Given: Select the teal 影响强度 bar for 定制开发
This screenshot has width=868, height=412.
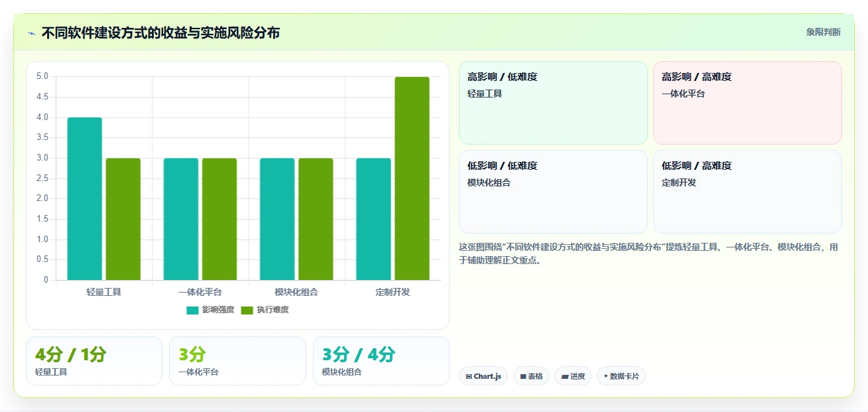Looking at the screenshot, I should pos(373,219).
